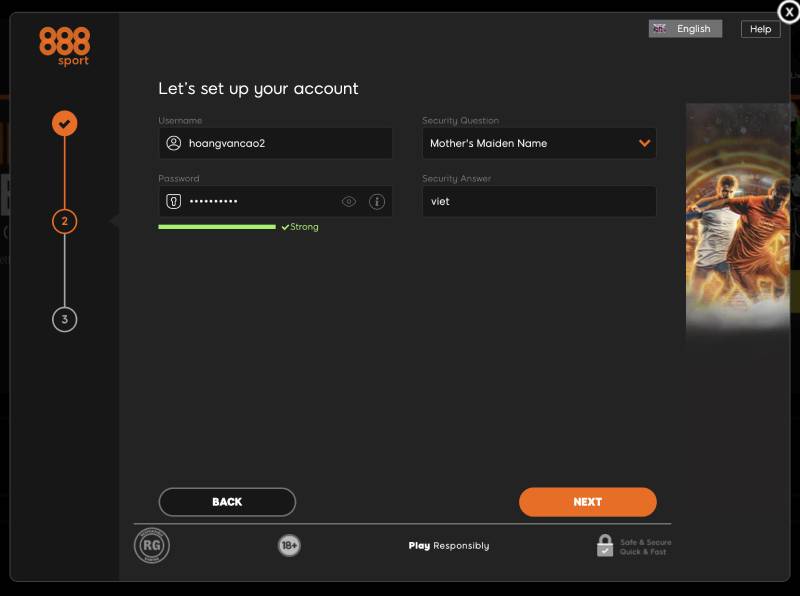Click the password info icon
Image resolution: width=800 pixels, height=596 pixels.
[377, 201]
